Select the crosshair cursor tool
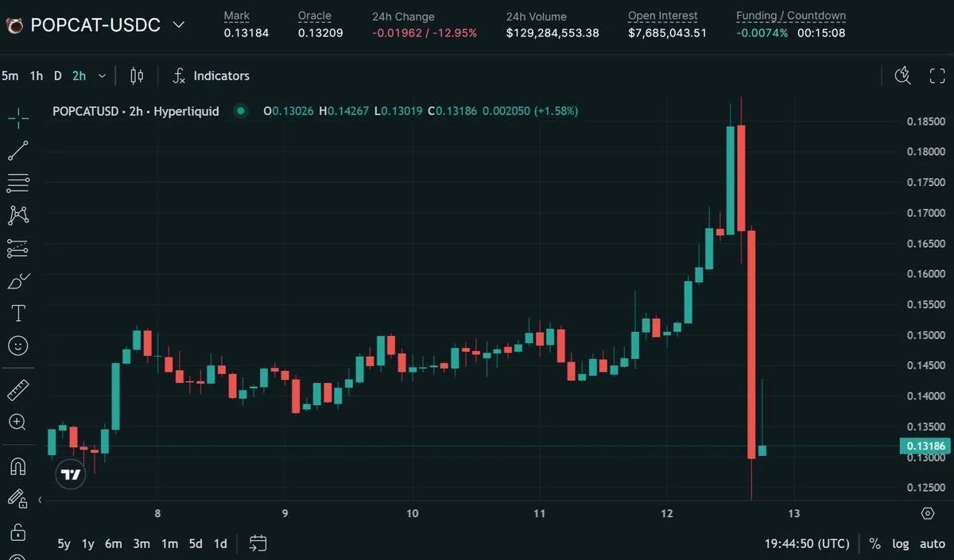 coord(18,118)
